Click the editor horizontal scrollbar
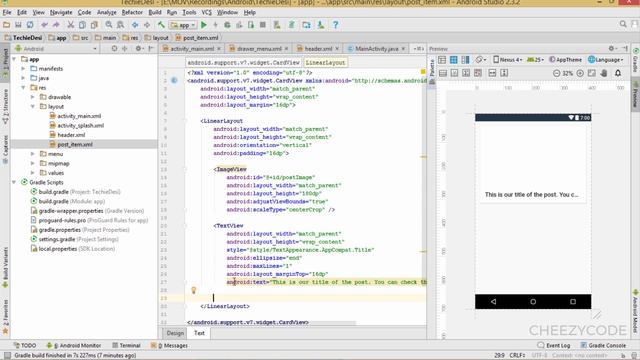Screen dimensions: 640x360 coord(272,323)
